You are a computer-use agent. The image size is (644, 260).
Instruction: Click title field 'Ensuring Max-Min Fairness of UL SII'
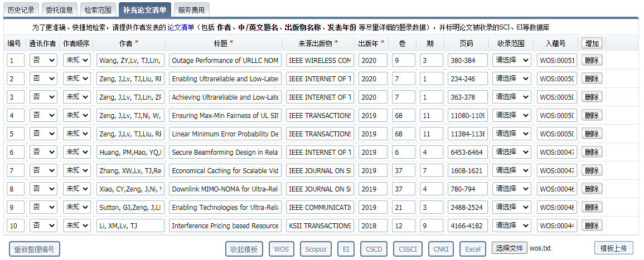(225, 115)
